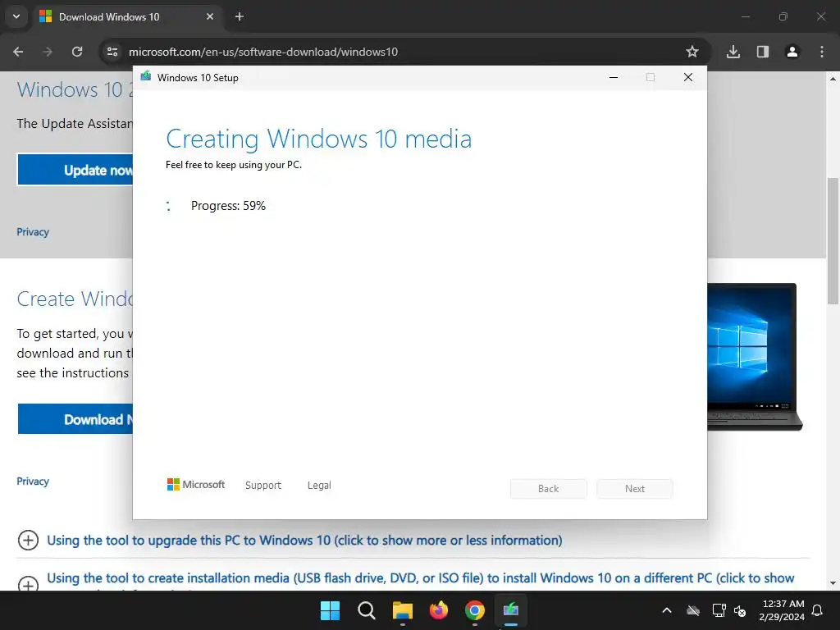This screenshot has width=840, height=630.
Task: Click the Next button in Setup
Action: click(x=635, y=489)
